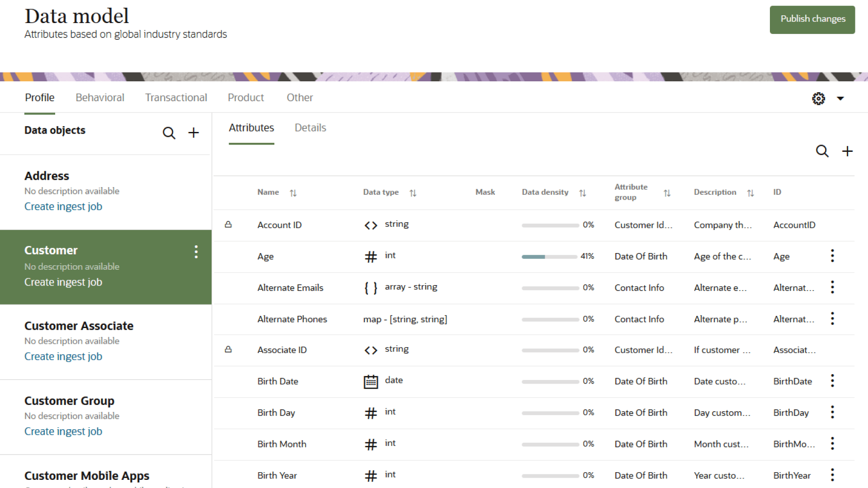Select the Attributes sub-tab

[x=251, y=128]
